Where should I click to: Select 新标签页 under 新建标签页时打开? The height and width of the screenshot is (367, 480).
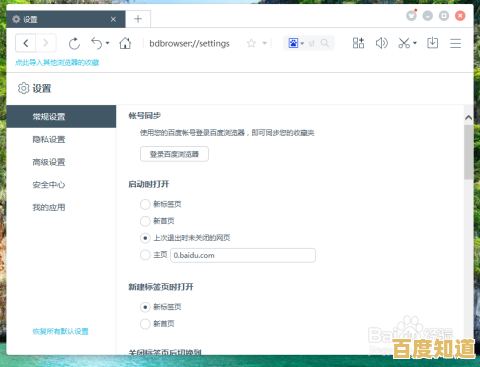pos(145,307)
